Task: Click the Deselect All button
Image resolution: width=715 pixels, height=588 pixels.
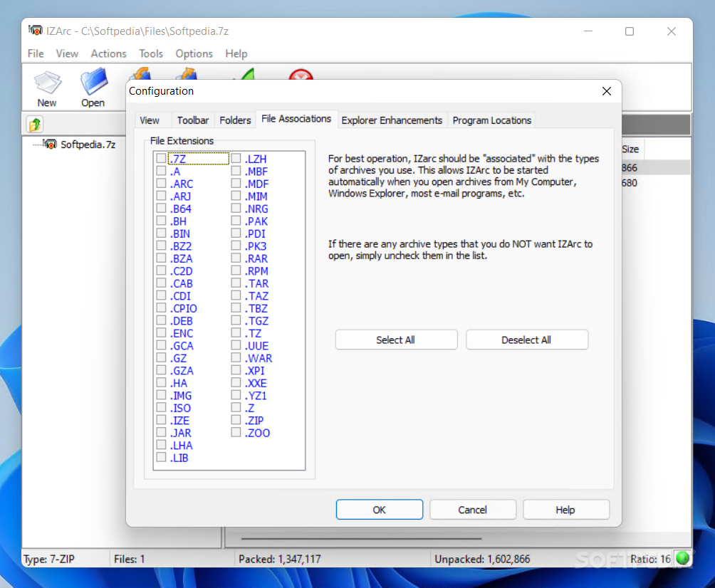Action: pos(527,340)
